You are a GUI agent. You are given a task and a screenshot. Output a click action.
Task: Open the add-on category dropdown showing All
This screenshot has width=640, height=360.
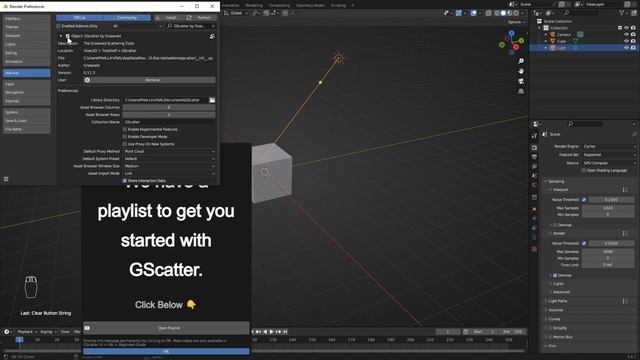point(137,26)
